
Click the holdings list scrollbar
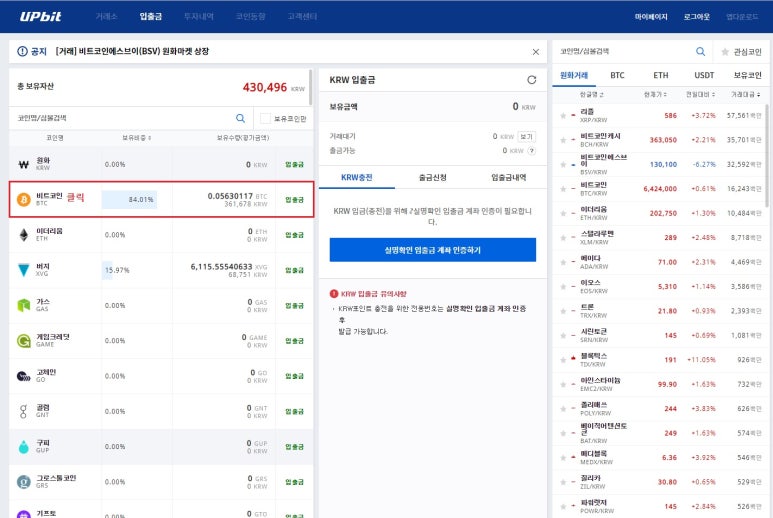311,87
